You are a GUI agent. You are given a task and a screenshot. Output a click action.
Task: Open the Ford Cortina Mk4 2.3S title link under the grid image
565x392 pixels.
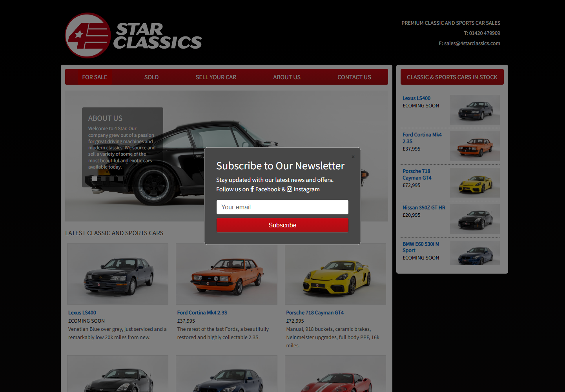pos(202,313)
